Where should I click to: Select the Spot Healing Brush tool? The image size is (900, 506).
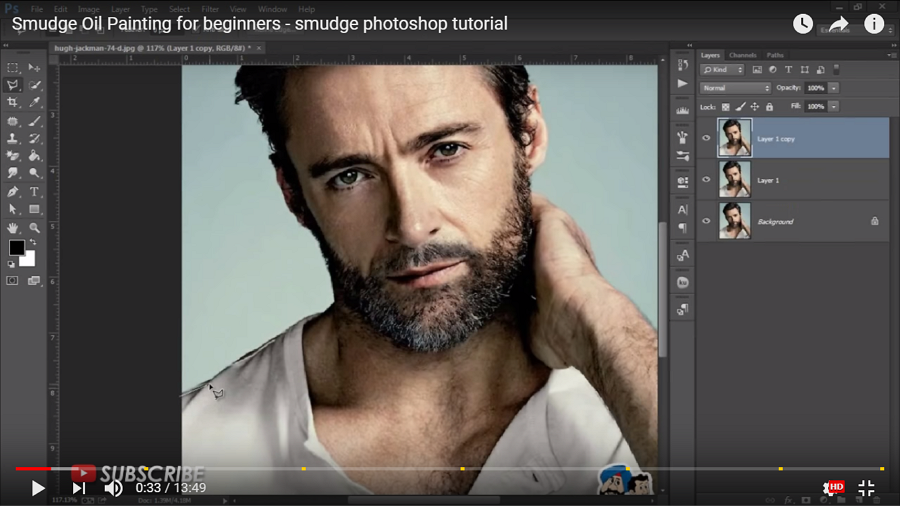click(12, 121)
